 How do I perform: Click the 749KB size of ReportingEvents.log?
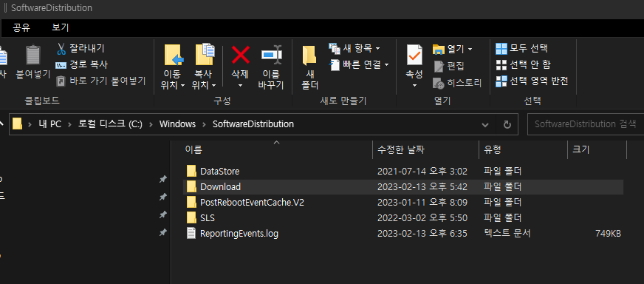click(608, 234)
